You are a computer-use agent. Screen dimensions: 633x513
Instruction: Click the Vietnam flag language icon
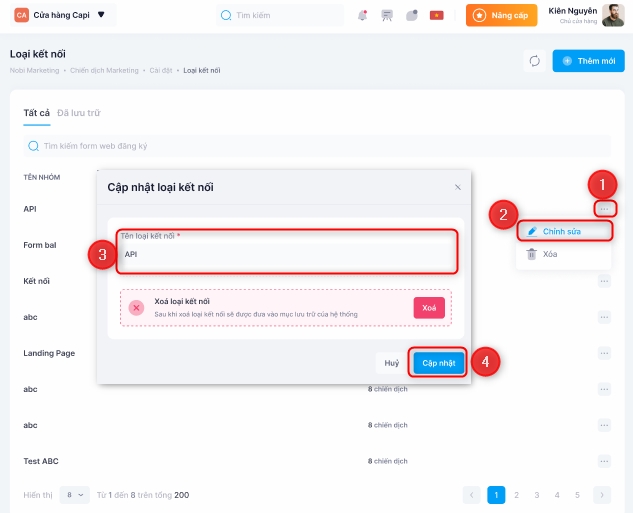pos(436,15)
